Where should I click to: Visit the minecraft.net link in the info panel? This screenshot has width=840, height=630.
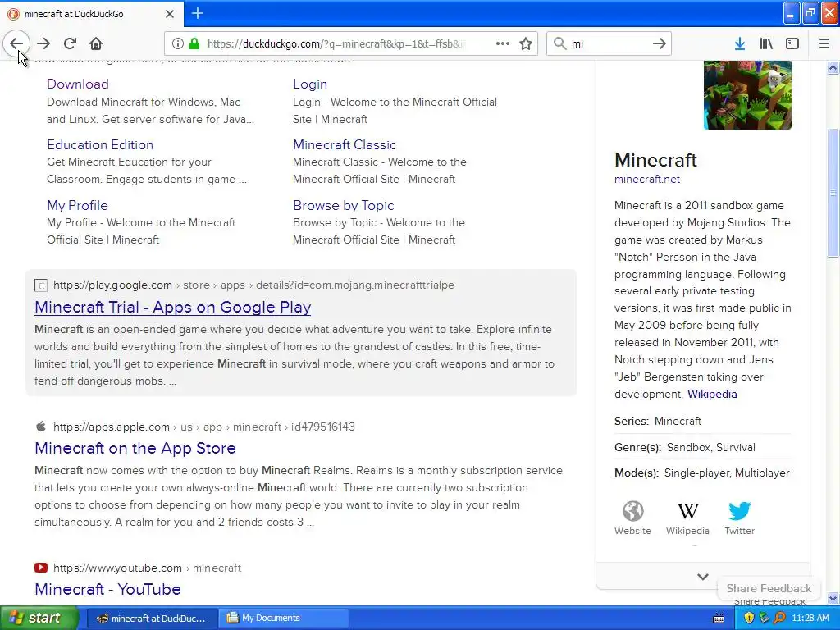[x=647, y=180]
